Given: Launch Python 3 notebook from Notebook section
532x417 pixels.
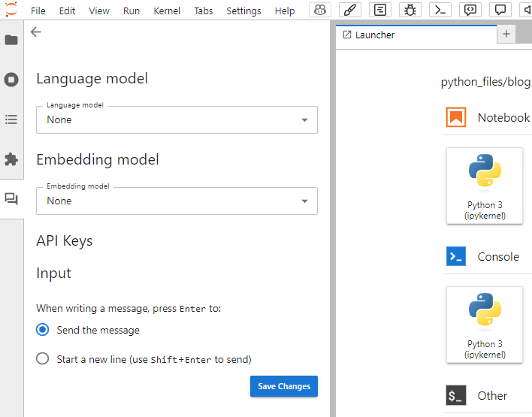Looking at the screenshot, I should pos(485,185).
